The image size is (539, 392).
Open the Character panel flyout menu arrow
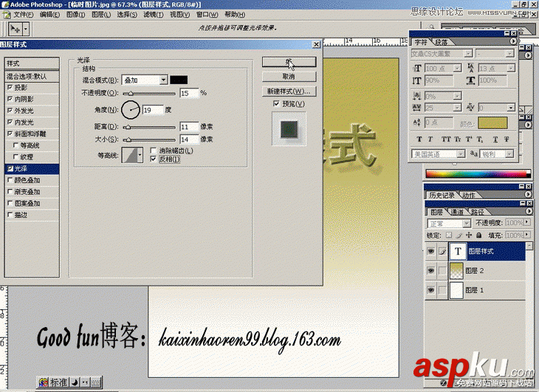coord(513,41)
